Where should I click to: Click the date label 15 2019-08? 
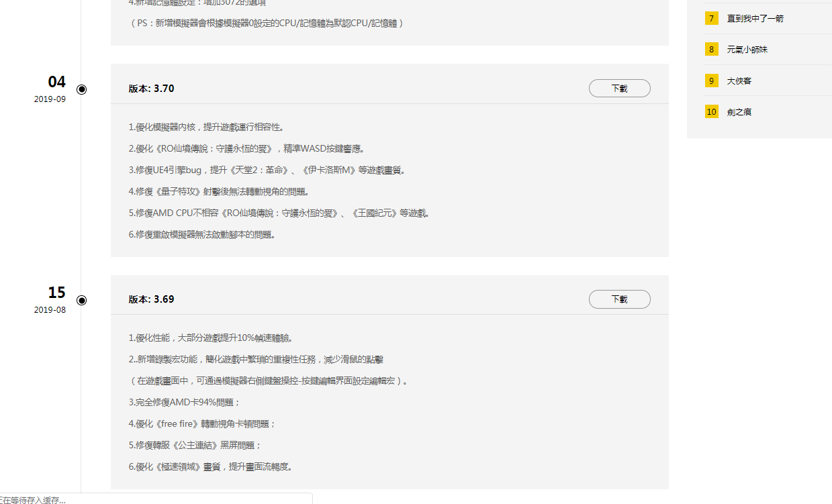tap(53, 299)
